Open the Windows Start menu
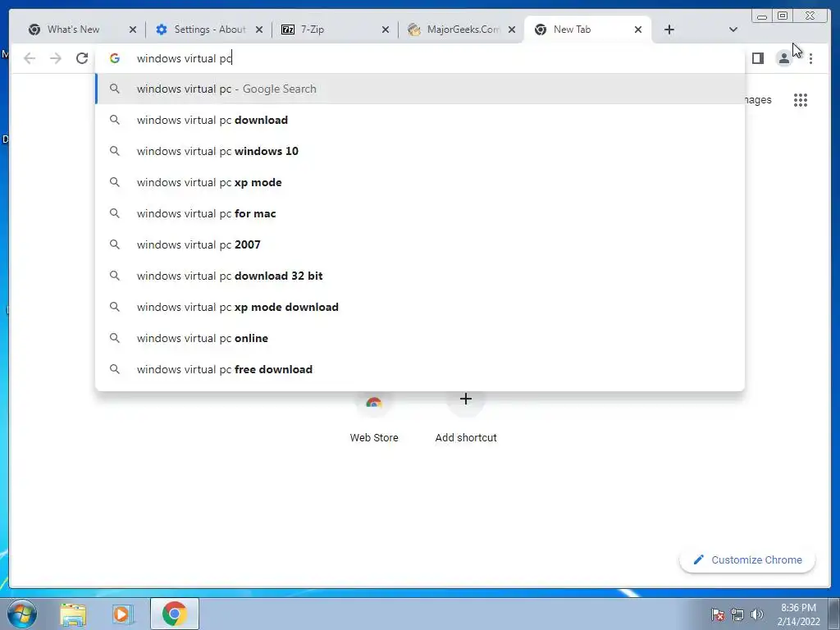 pos(22,614)
